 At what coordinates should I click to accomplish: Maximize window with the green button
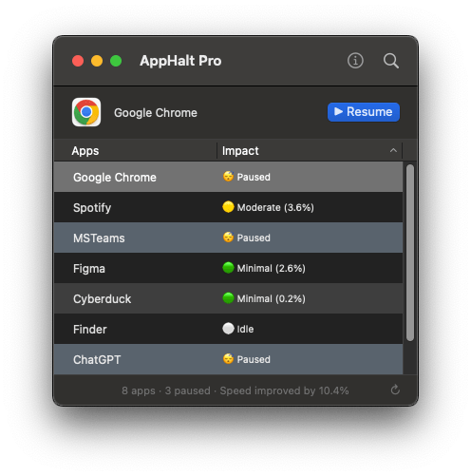pyautogui.click(x=116, y=61)
